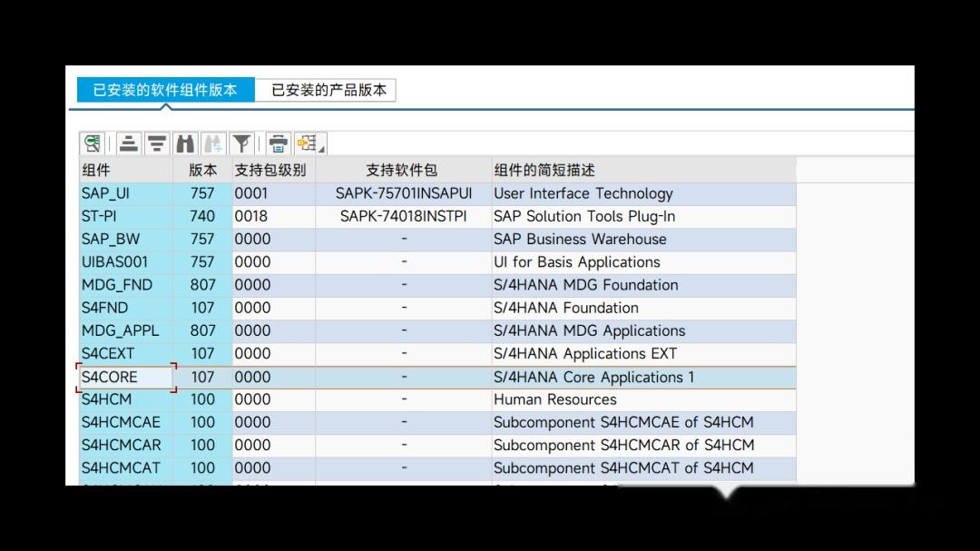
Task: Sort the table in descending order
Action: (157, 143)
